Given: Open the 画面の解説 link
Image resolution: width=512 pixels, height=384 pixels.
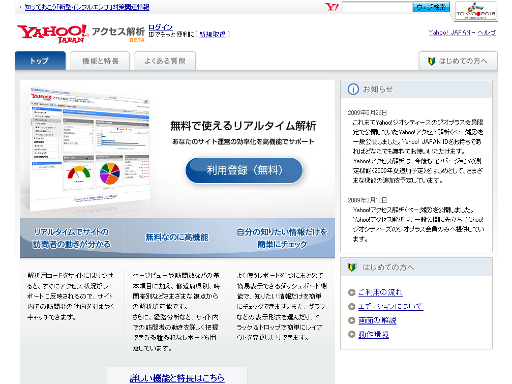Looking at the screenshot, I should coord(377,320).
